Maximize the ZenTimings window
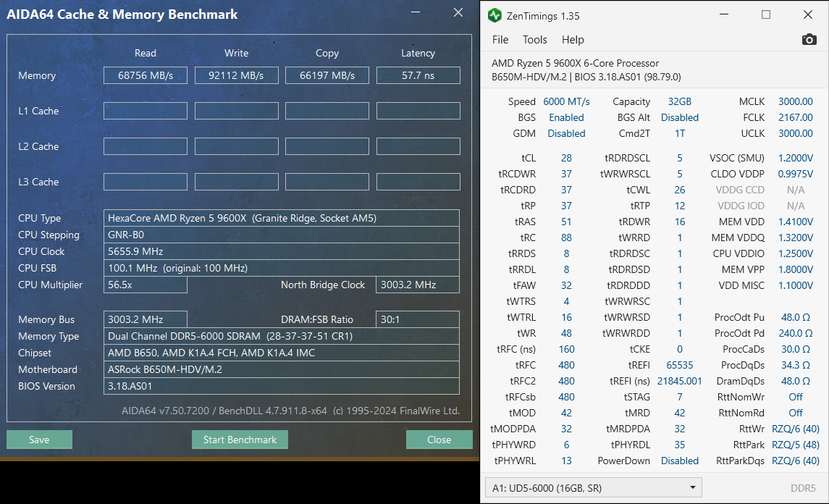829x504 pixels. click(765, 14)
